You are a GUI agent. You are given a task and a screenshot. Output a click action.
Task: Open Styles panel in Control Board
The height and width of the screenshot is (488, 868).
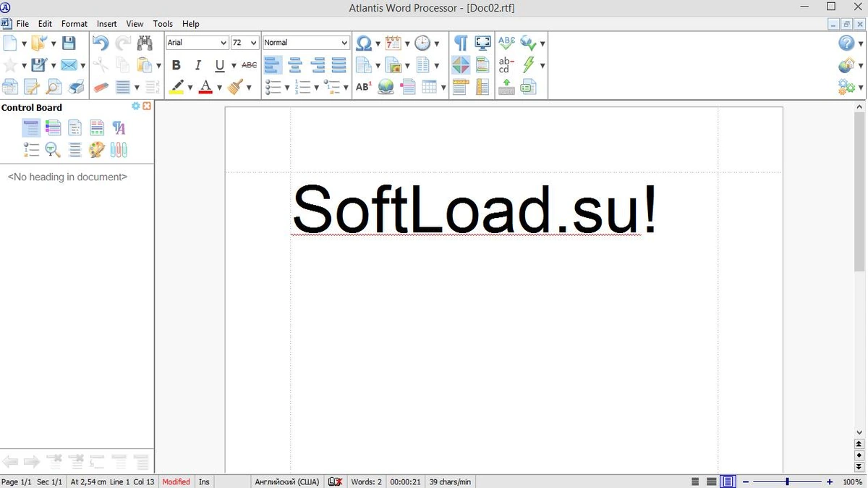click(x=119, y=128)
